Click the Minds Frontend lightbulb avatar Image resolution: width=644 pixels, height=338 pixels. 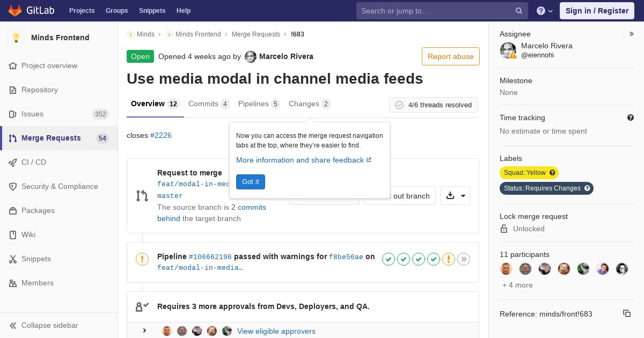[x=16, y=38]
